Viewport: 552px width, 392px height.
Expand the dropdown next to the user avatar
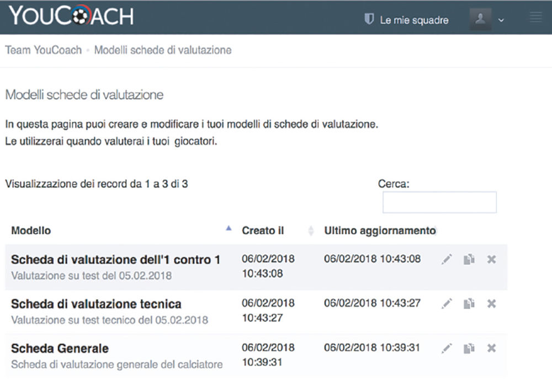pos(500,20)
